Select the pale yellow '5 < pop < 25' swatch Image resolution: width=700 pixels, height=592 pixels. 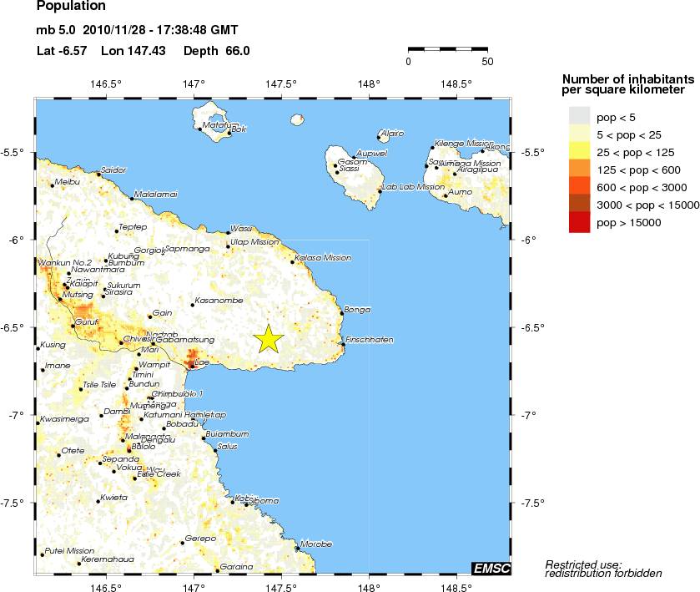point(579,133)
